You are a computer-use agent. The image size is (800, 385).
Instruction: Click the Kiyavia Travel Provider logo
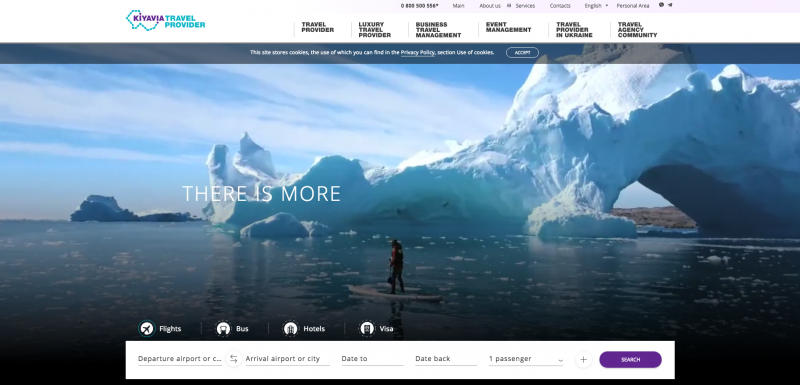point(165,20)
